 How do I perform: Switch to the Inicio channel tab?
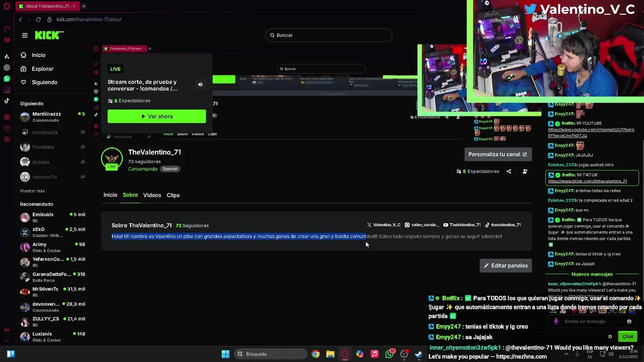click(110, 195)
